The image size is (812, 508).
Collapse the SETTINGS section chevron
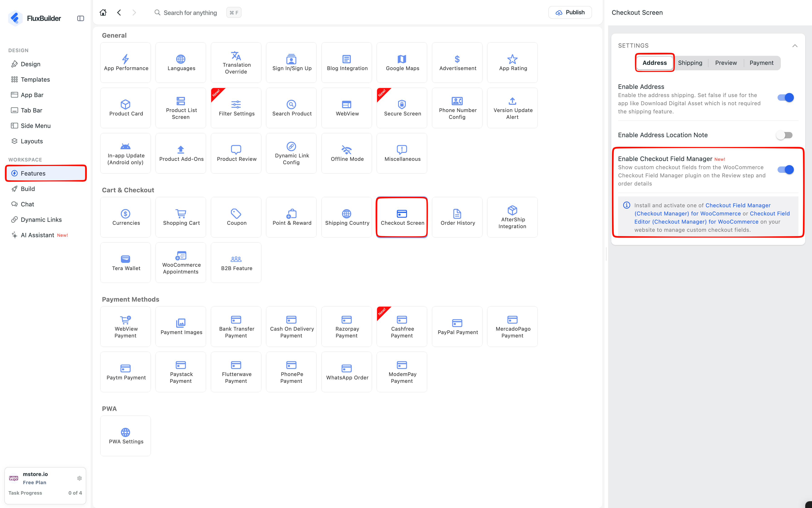pyautogui.click(x=795, y=46)
